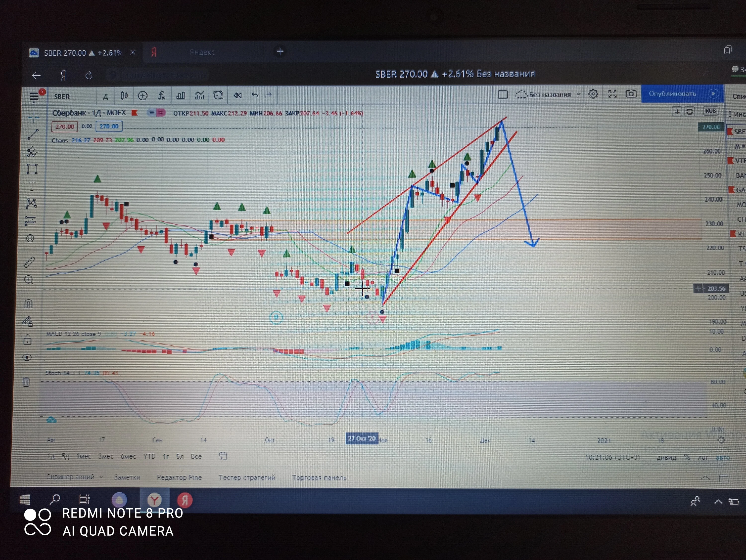Image resolution: width=746 pixels, height=560 pixels.
Task: Click the go to date icon
Action: [x=223, y=456]
